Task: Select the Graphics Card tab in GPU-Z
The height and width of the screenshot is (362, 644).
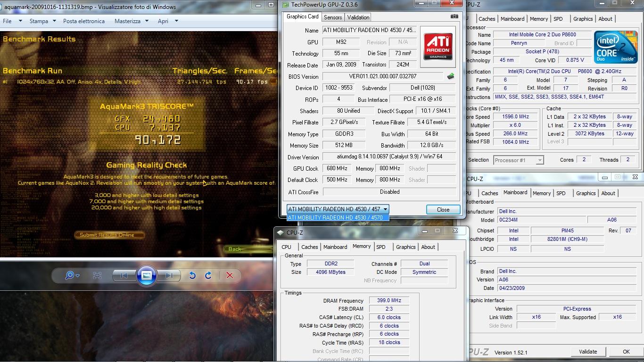Action: click(x=303, y=16)
